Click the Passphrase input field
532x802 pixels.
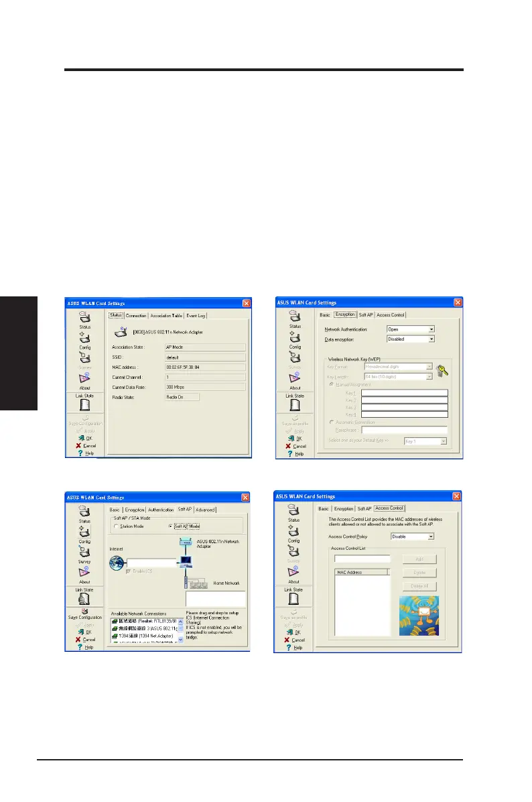pyautogui.click(x=404, y=430)
